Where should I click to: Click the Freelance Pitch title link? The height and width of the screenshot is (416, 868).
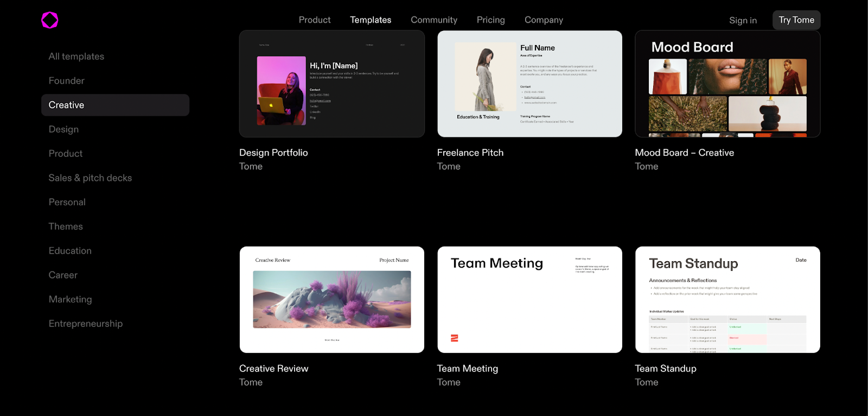click(470, 153)
